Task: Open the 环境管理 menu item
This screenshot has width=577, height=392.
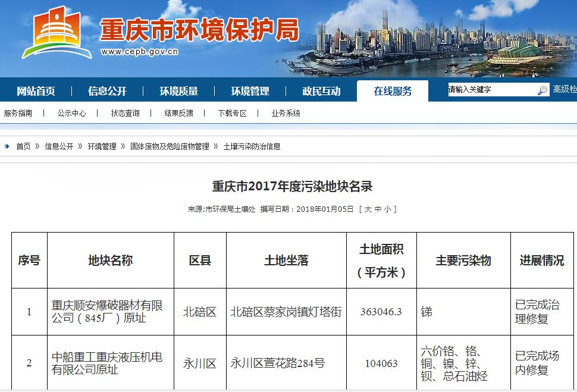Action: pos(250,91)
